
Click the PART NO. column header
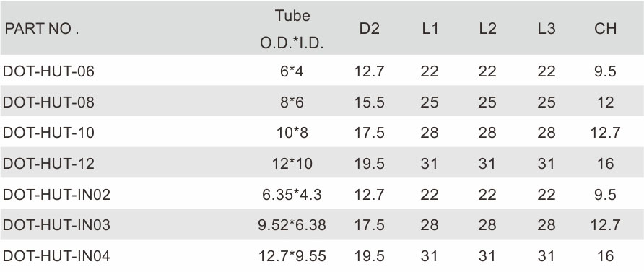[41, 29]
